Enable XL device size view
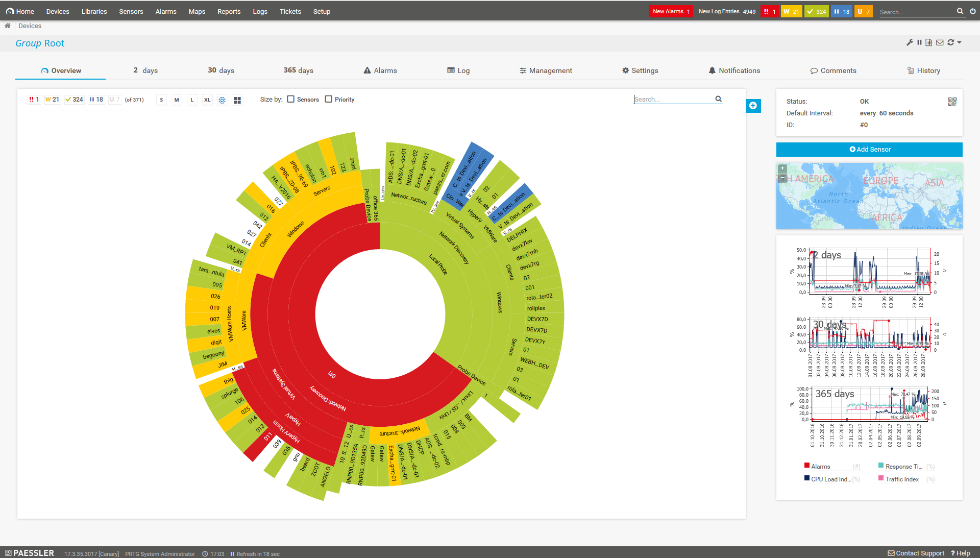 click(208, 100)
